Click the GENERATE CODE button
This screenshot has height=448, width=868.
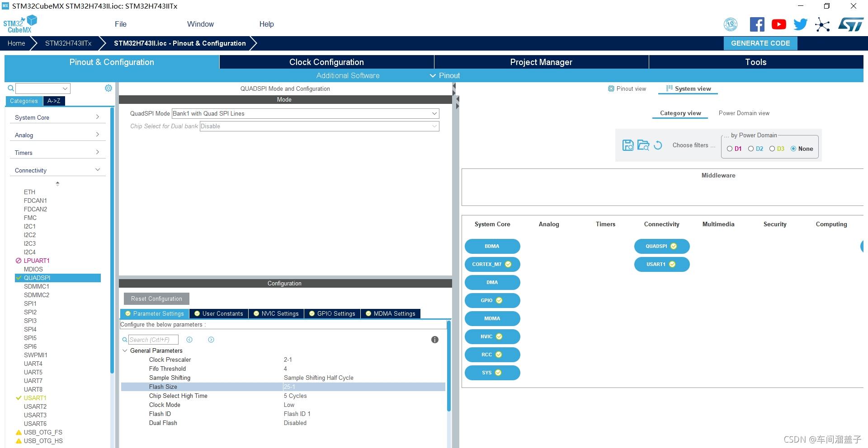[760, 43]
